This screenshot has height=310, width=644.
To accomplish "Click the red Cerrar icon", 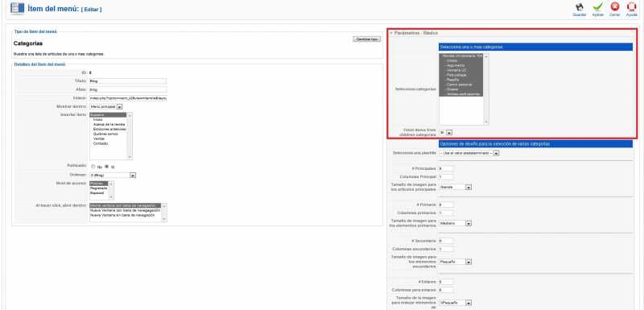I will pyautogui.click(x=614, y=7).
